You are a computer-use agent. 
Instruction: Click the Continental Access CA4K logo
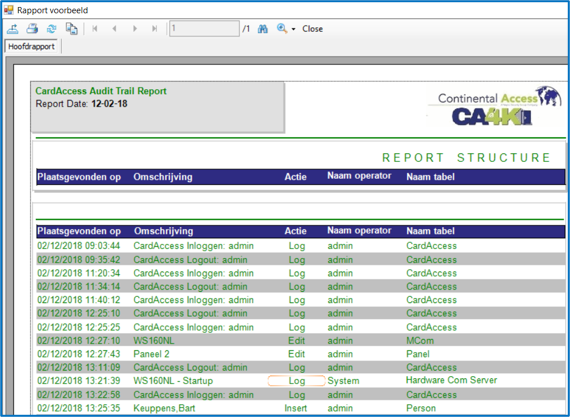click(495, 106)
